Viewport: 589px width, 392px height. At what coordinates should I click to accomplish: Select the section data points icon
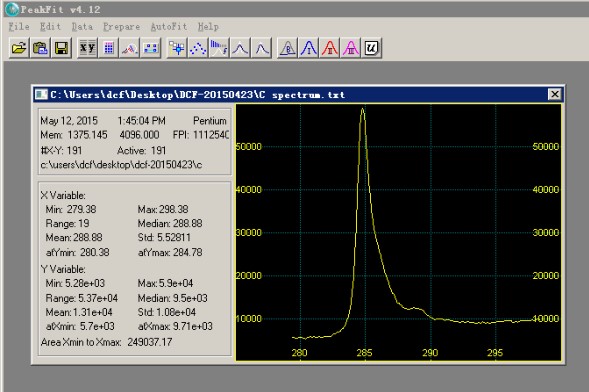[x=177, y=48]
